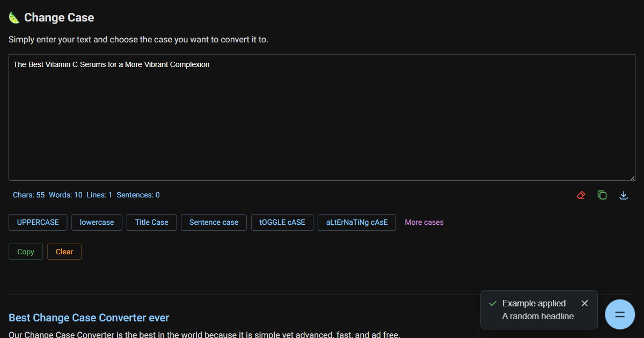Image resolution: width=644 pixels, height=338 pixels.
Task: Click the Best Change Case Converter ever heading
Action: point(89,318)
